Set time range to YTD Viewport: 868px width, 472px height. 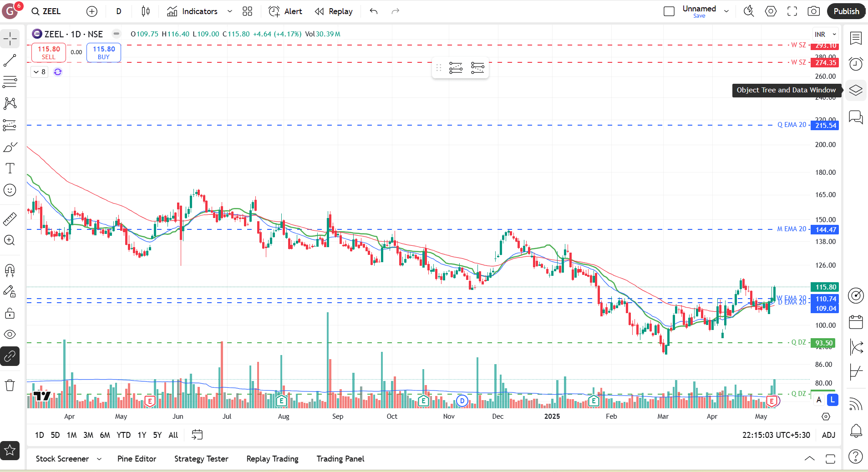pos(123,435)
